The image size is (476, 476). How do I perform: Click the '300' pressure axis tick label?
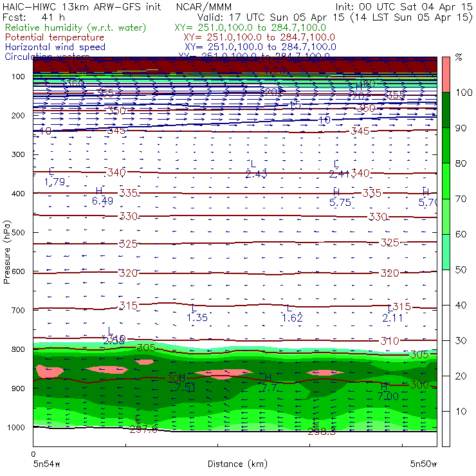tap(18, 154)
